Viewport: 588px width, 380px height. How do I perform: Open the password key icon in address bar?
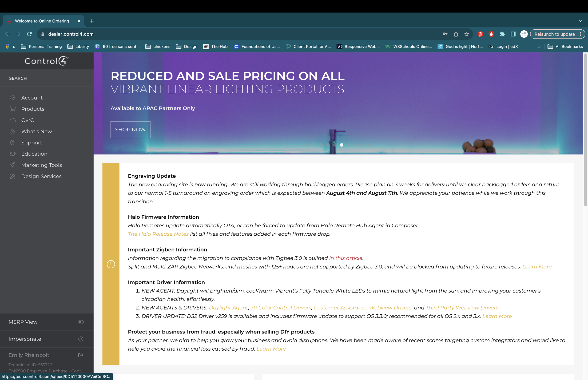pos(445,34)
